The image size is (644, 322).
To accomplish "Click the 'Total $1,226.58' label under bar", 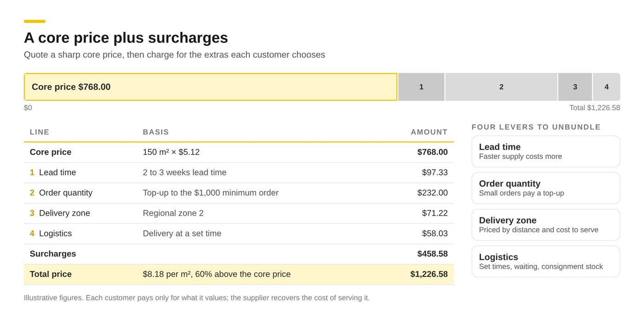I will click(595, 108).
